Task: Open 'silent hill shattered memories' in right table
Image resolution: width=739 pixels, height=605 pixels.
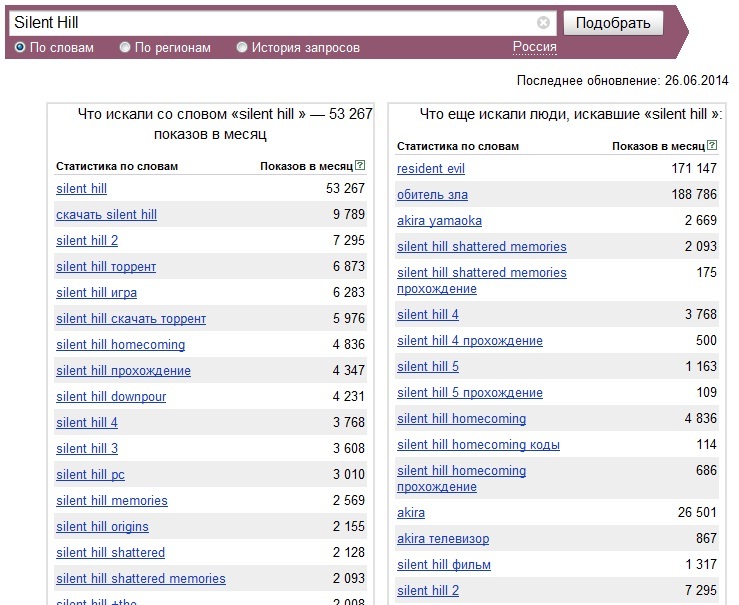Action: point(482,246)
